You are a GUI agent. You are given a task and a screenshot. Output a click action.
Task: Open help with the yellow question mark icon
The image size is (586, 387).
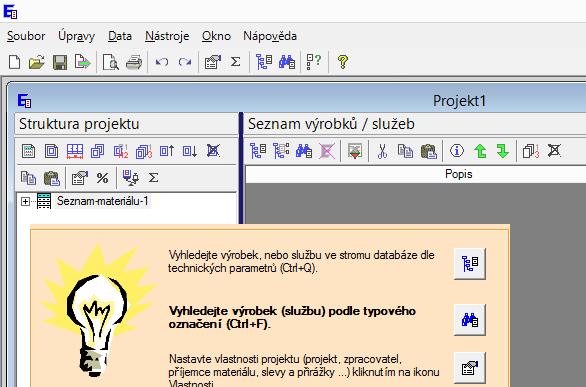click(342, 62)
